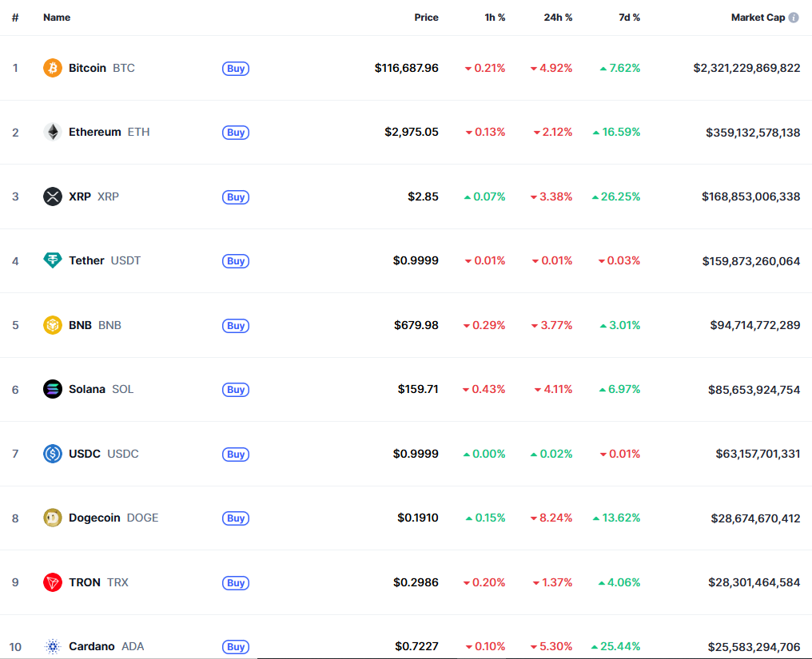Sort by 24h % column header

click(x=558, y=18)
